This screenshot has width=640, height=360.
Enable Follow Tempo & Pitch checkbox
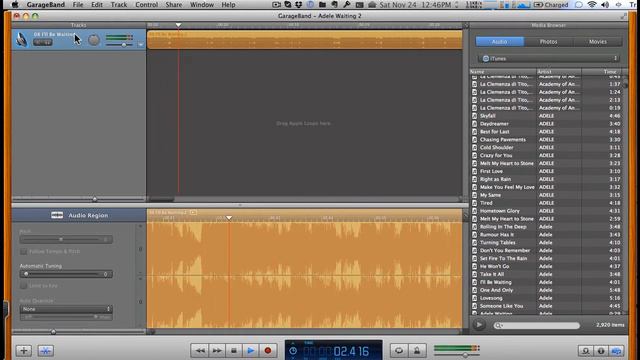tap(24, 251)
